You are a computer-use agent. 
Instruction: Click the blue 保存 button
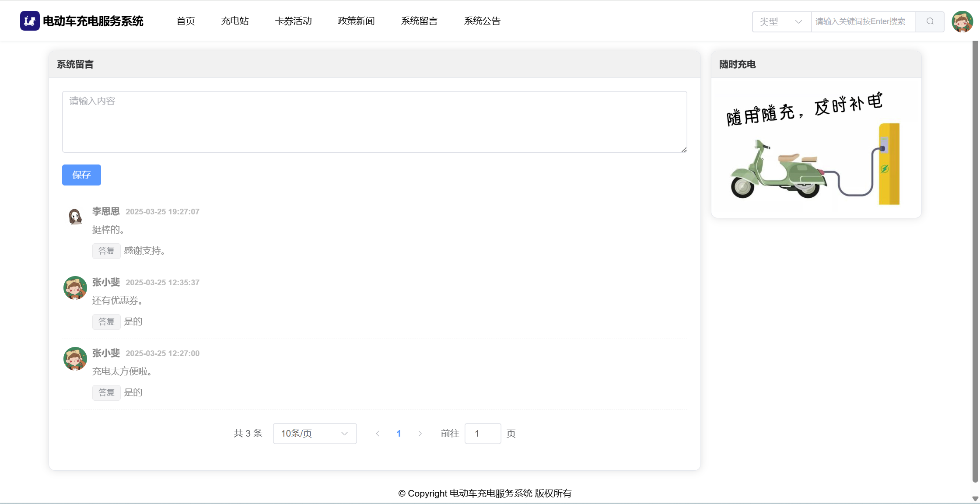tap(81, 175)
